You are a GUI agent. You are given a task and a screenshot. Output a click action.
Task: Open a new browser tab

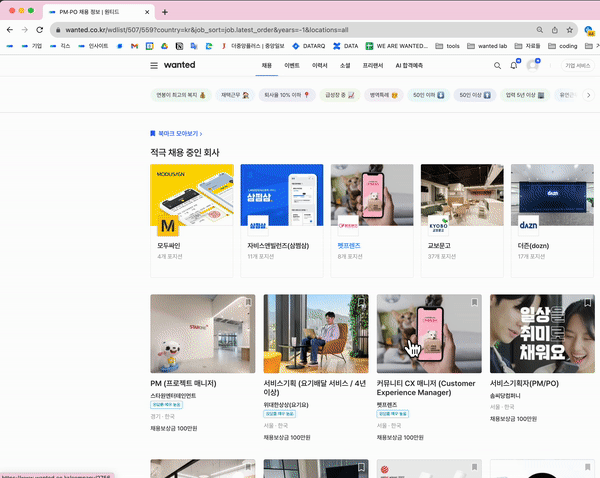point(165,12)
